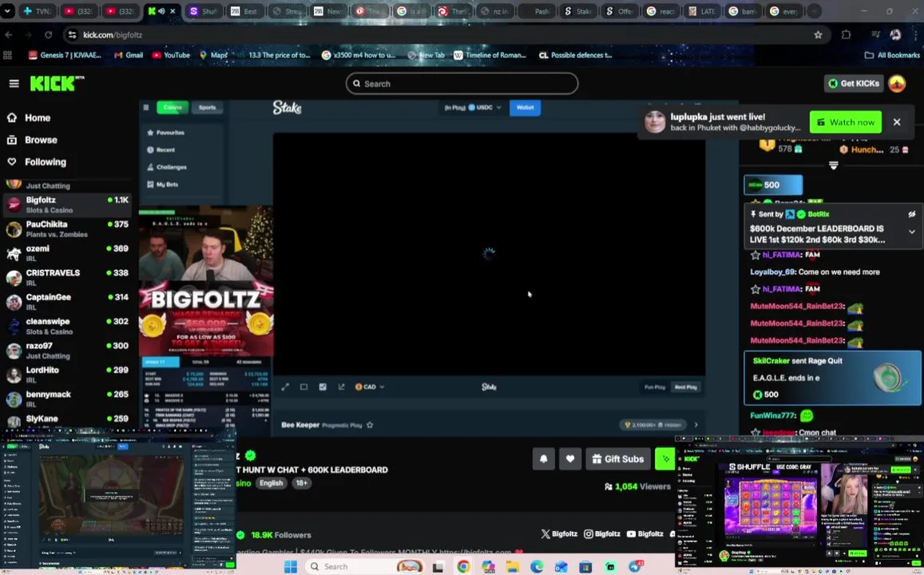This screenshot has width=924, height=575.
Task: Go back to previous page
Action: click(x=9, y=35)
